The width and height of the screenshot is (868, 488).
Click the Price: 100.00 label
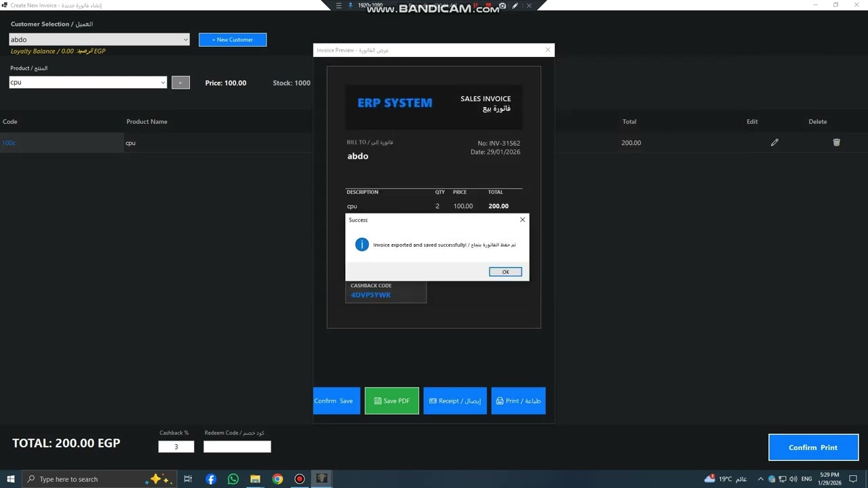[x=226, y=83]
